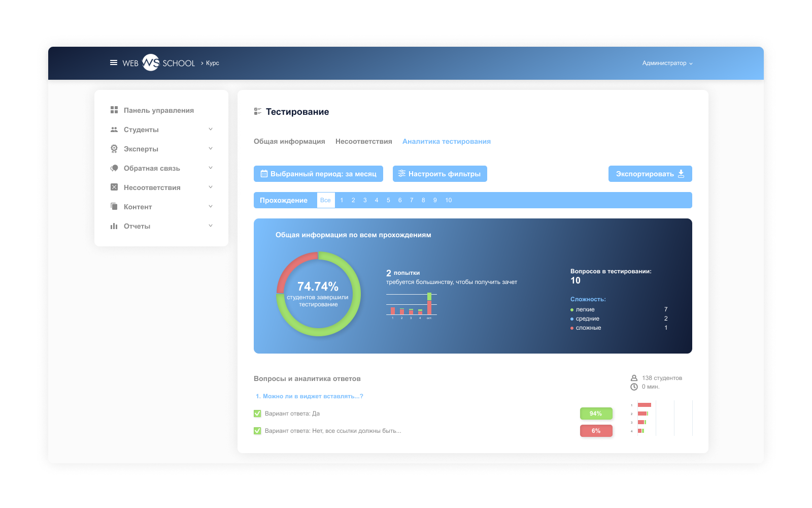Select attempt number 7
Image resolution: width=812 pixels, height=508 pixels.
coord(412,200)
